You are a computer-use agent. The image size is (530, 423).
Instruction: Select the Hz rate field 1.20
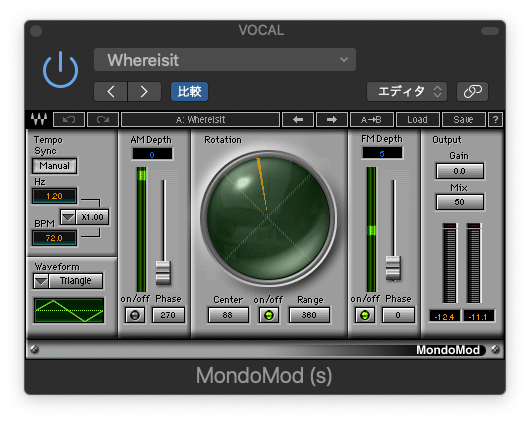click(x=54, y=196)
